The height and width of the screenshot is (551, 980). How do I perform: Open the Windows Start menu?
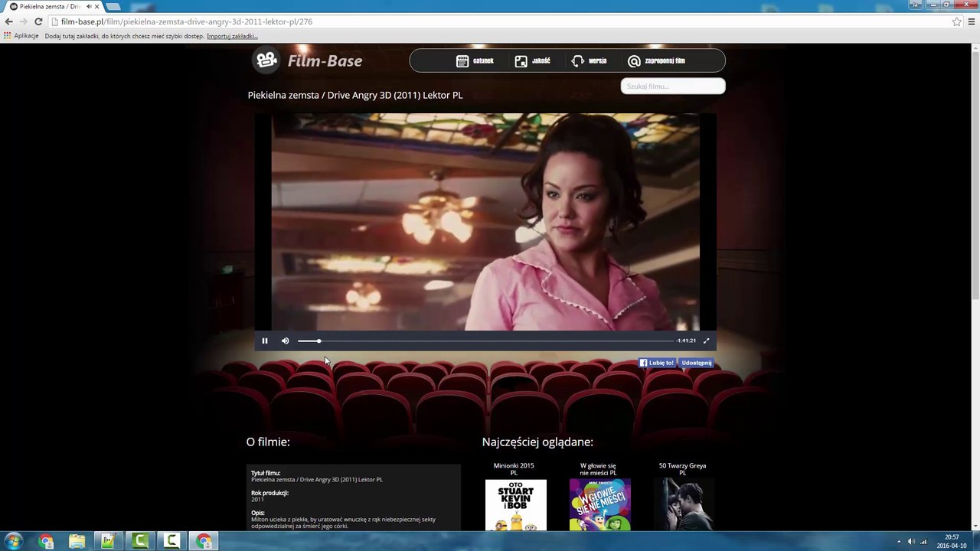pos(13,541)
